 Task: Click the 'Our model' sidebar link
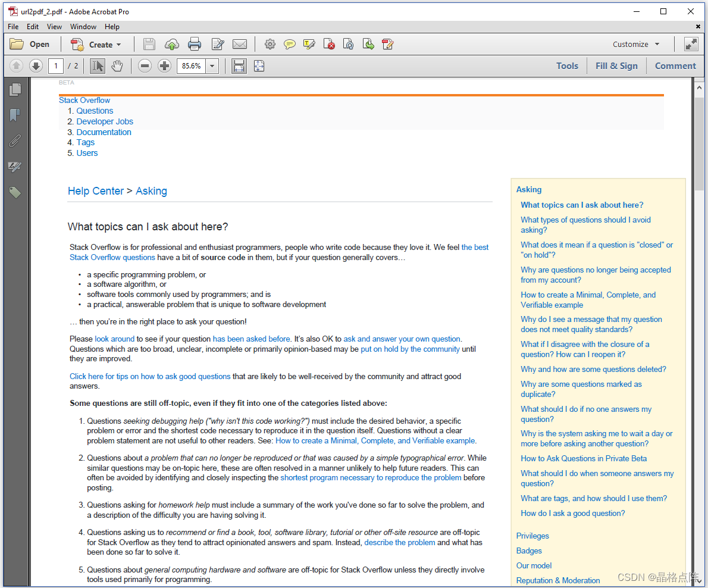coord(534,566)
